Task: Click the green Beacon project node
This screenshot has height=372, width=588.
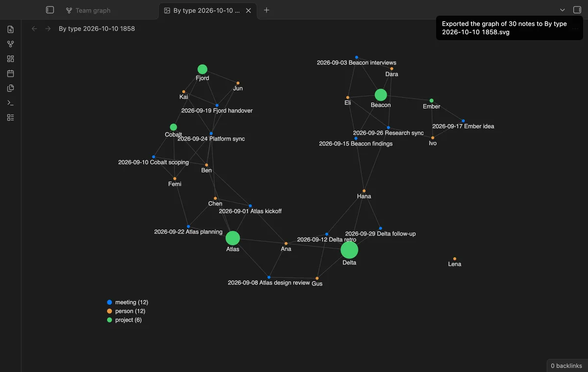Action: (381, 95)
